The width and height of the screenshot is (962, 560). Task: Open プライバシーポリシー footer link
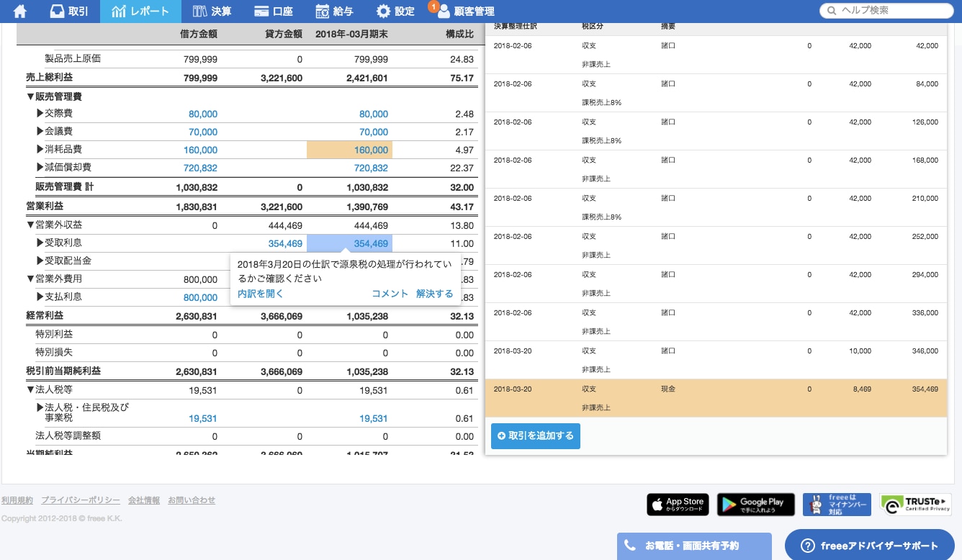pos(81,500)
